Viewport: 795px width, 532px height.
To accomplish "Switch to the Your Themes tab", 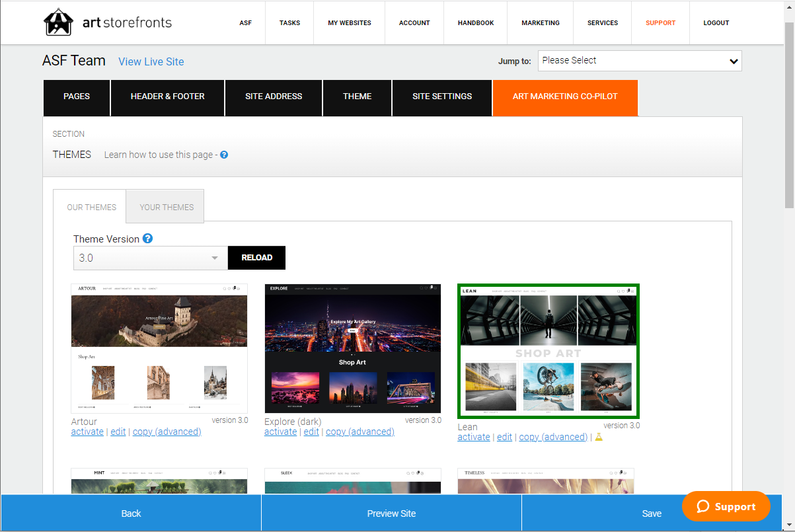I will point(167,207).
